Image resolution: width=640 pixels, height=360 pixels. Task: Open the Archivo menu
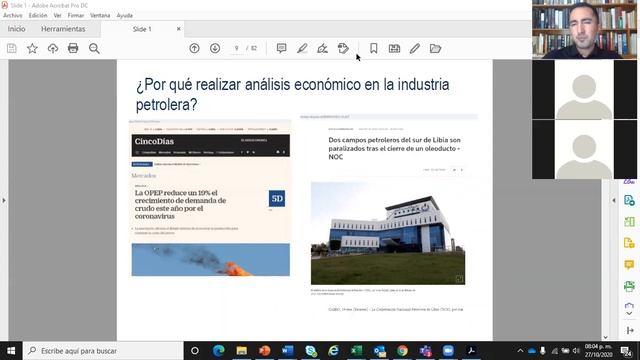tap(13, 16)
